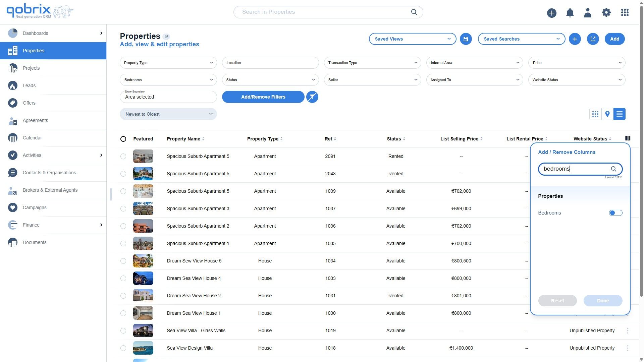This screenshot has width=644, height=362.
Task: Click the notifications bell icon
Action: [570, 13]
